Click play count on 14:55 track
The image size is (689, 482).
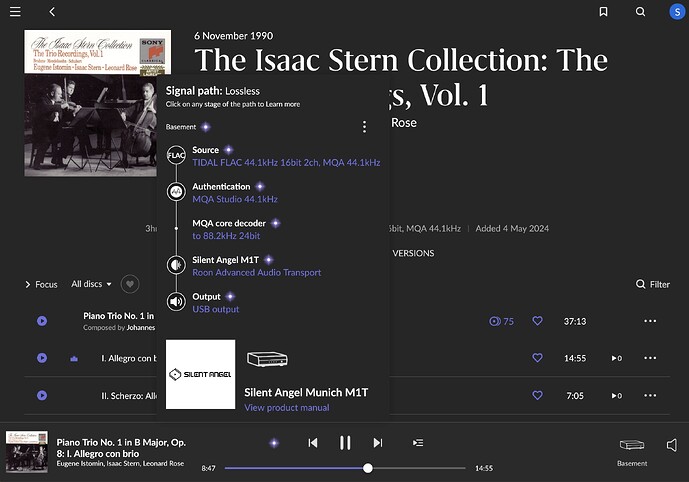point(616,358)
